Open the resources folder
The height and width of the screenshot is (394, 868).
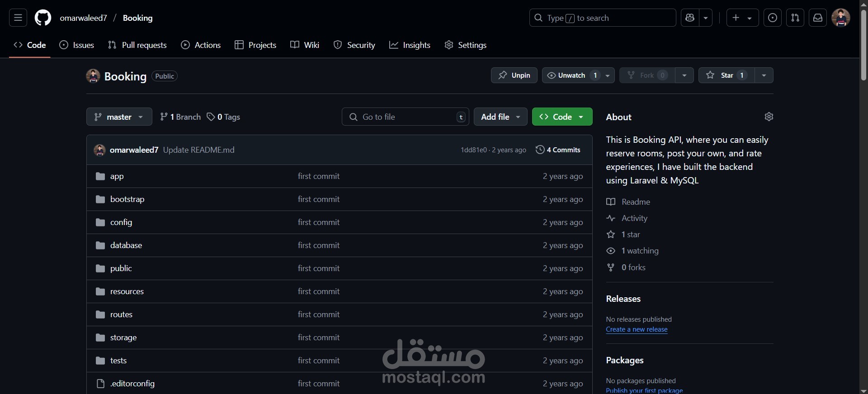click(x=127, y=291)
